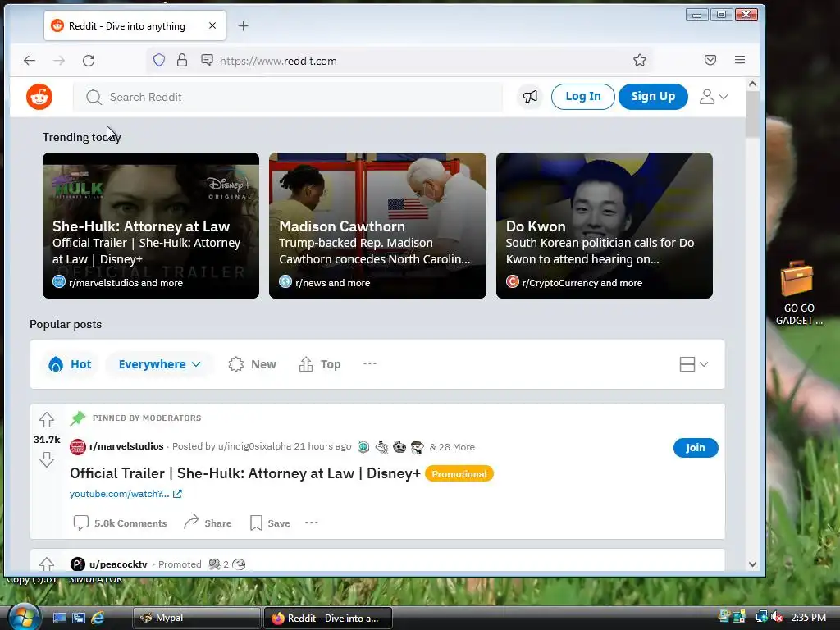Downvote the She-Hulk trailer post
Image resolution: width=840 pixels, height=630 pixels.
47,459
